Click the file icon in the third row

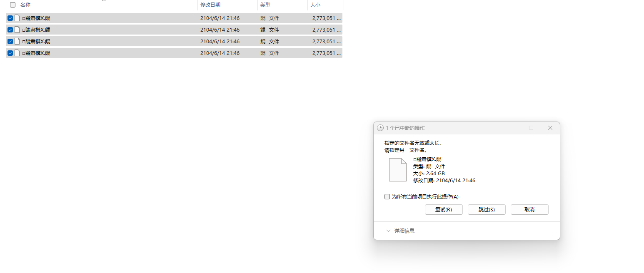point(17,41)
